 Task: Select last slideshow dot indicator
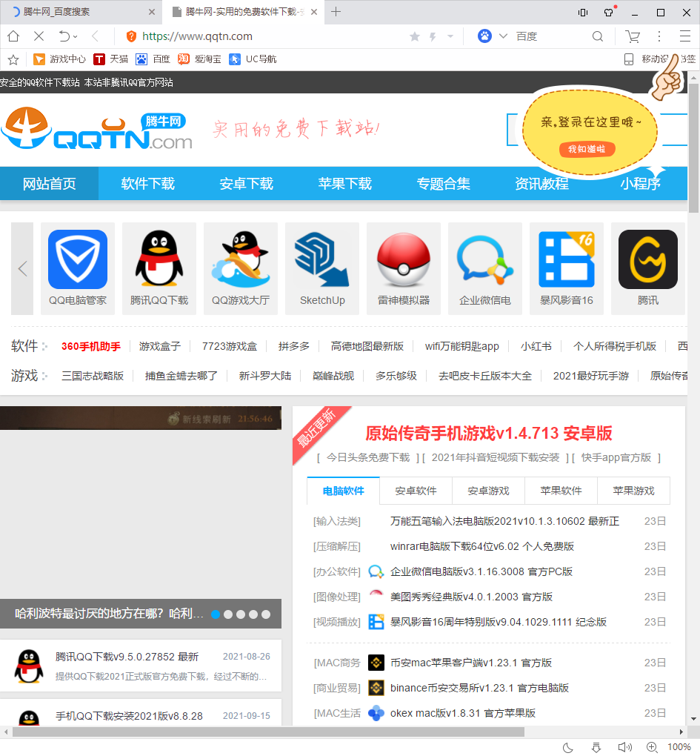click(266, 614)
